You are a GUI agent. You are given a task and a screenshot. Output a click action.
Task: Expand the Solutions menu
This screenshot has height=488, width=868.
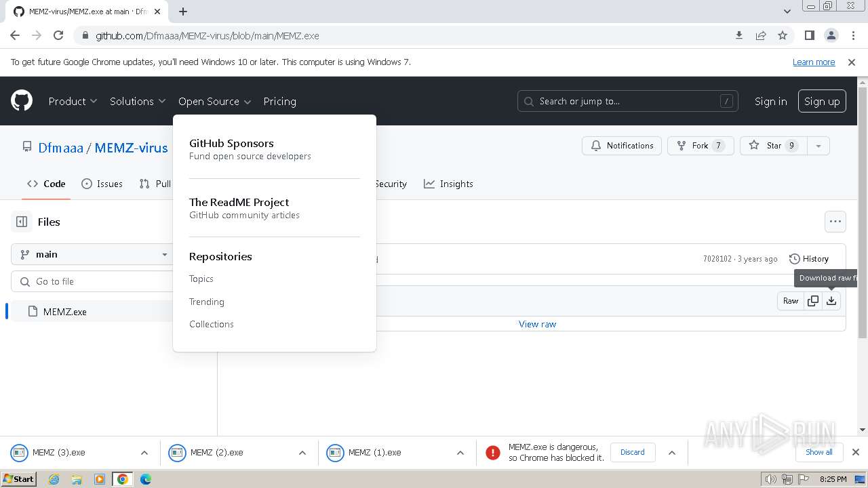point(138,101)
